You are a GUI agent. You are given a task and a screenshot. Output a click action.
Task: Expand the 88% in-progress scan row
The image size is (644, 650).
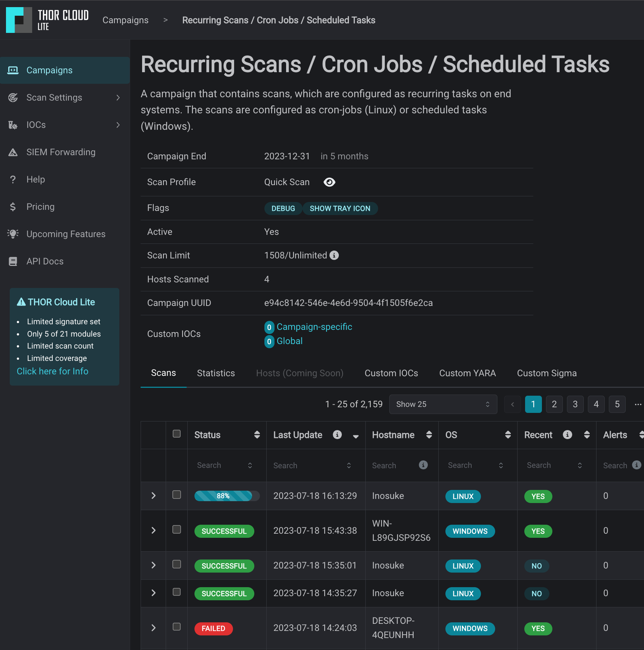(x=153, y=496)
